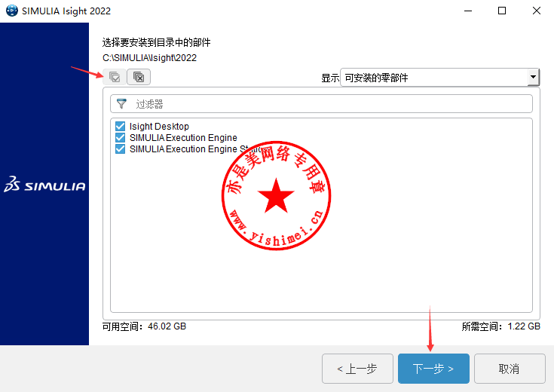Viewport: 554px width, 392px height.
Task: Click the 取消 cancel button
Action: point(510,369)
